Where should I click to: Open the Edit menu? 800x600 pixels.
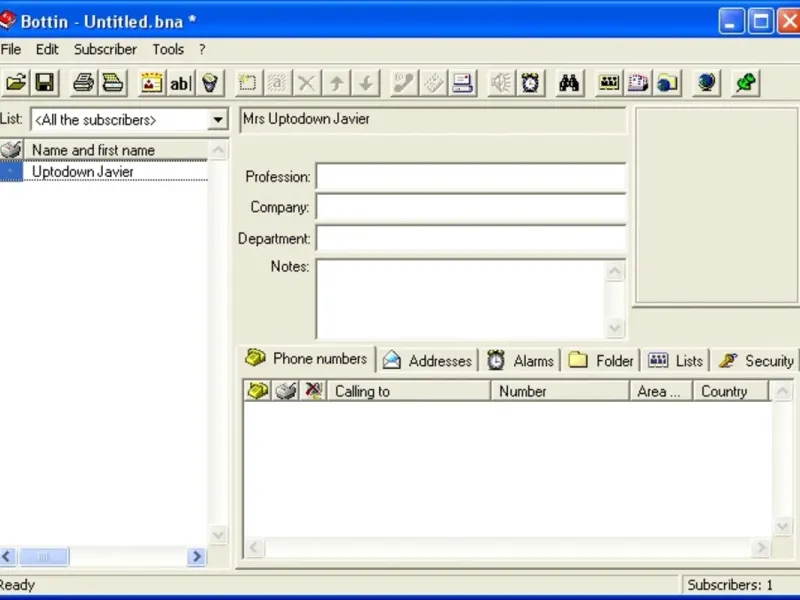click(x=47, y=49)
